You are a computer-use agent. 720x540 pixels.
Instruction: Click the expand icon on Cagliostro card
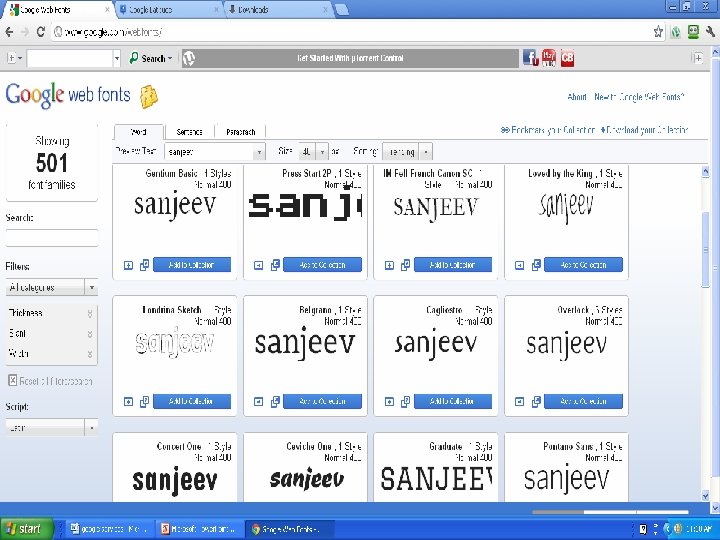pos(389,402)
